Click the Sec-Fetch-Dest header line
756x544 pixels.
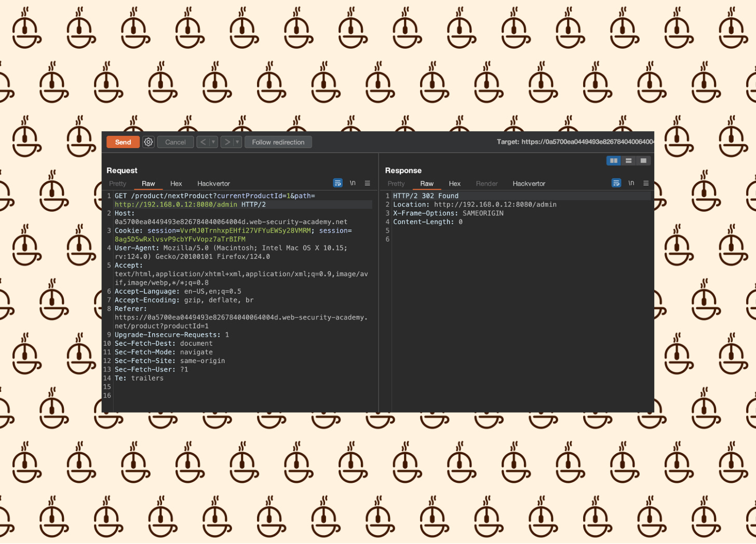tap(164, 344)
